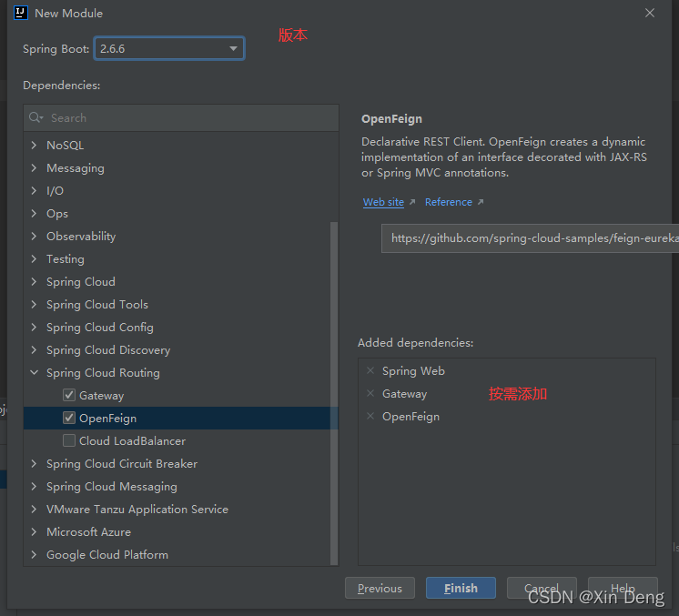
Task: Expand the Microsoft Azure category
Action: pos(35,531)
